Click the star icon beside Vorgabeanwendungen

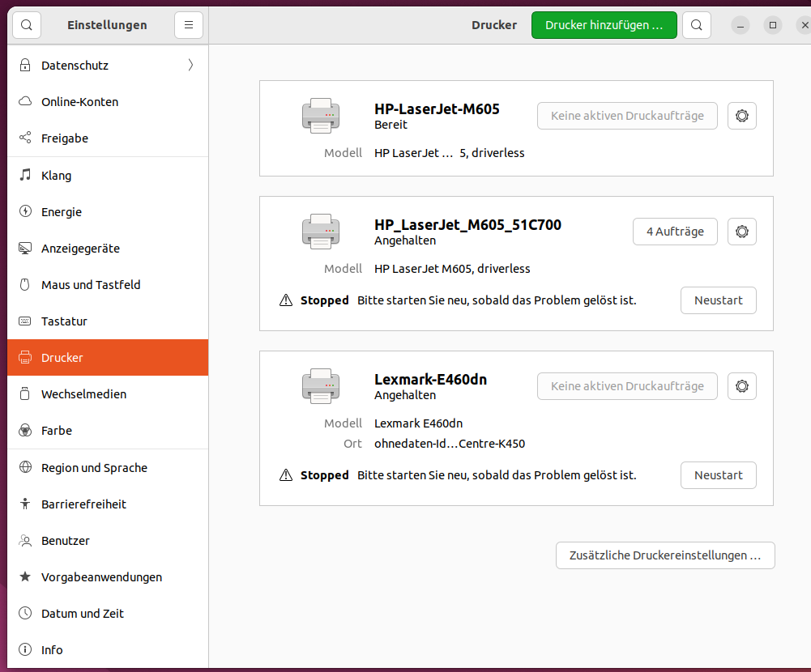(x=25, y=577)
